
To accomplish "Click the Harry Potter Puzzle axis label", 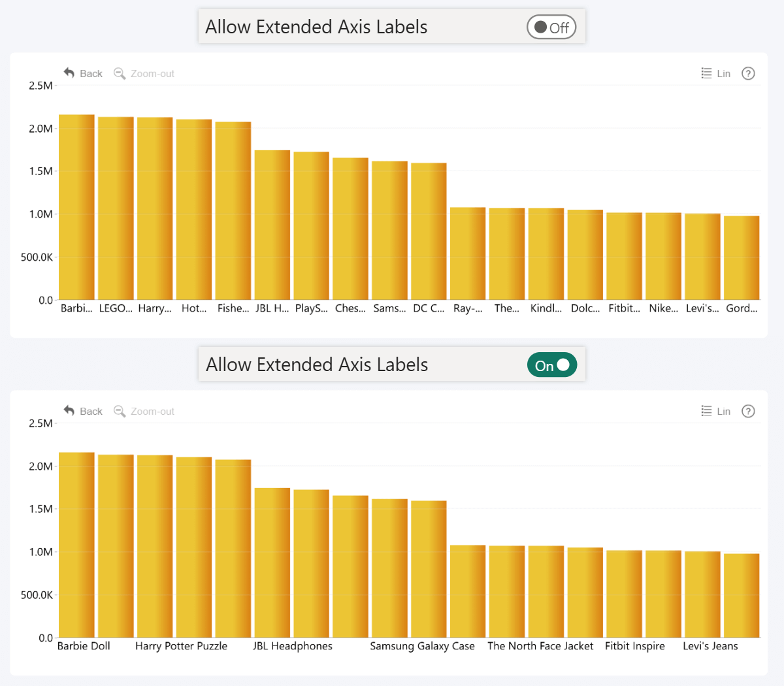I will click(x=182, y=645).
